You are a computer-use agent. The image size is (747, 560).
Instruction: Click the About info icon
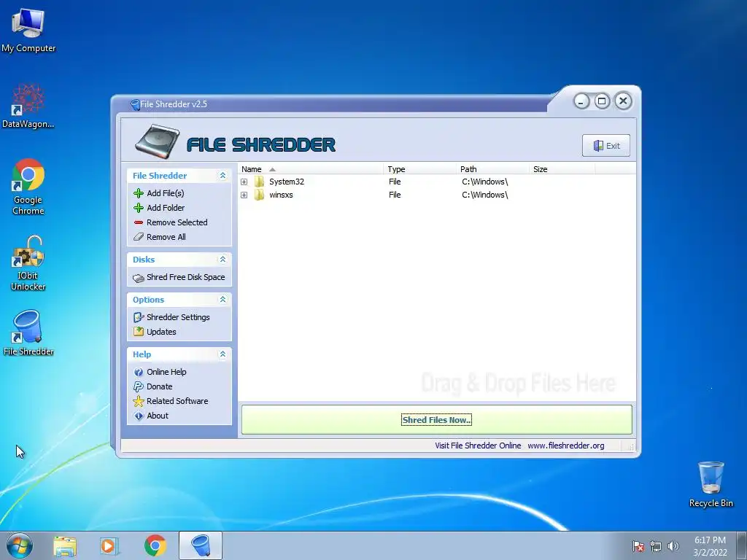139,416
